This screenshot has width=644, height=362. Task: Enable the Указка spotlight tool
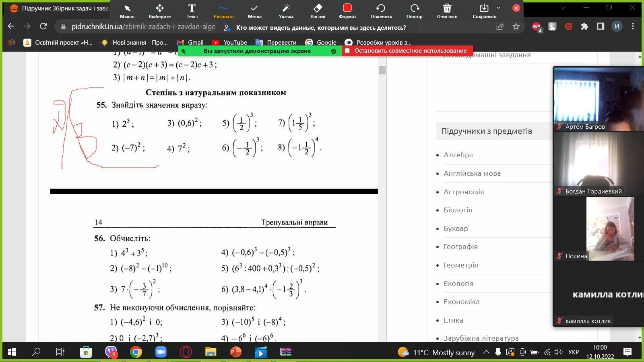[286, 11]
